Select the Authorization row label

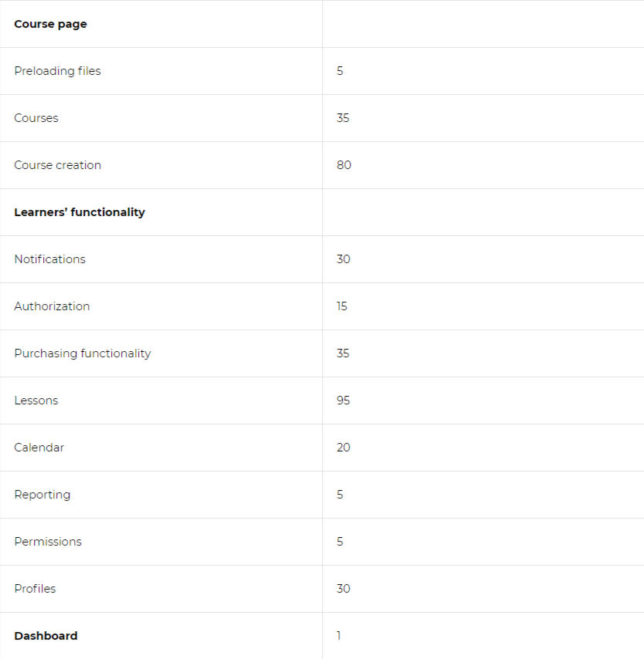[53, 306]
